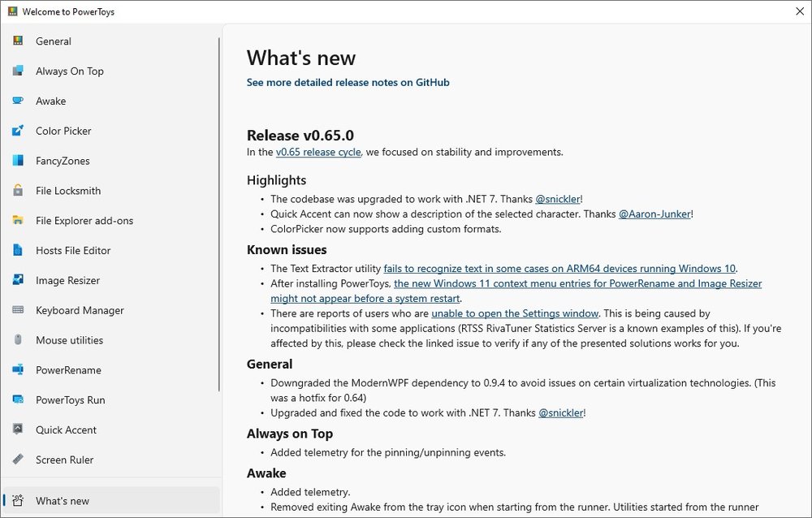Image resolution: width=812 pixels, height=518 pixels.
Task: Select PowerToys Run entry
Action: pos(71,400)
